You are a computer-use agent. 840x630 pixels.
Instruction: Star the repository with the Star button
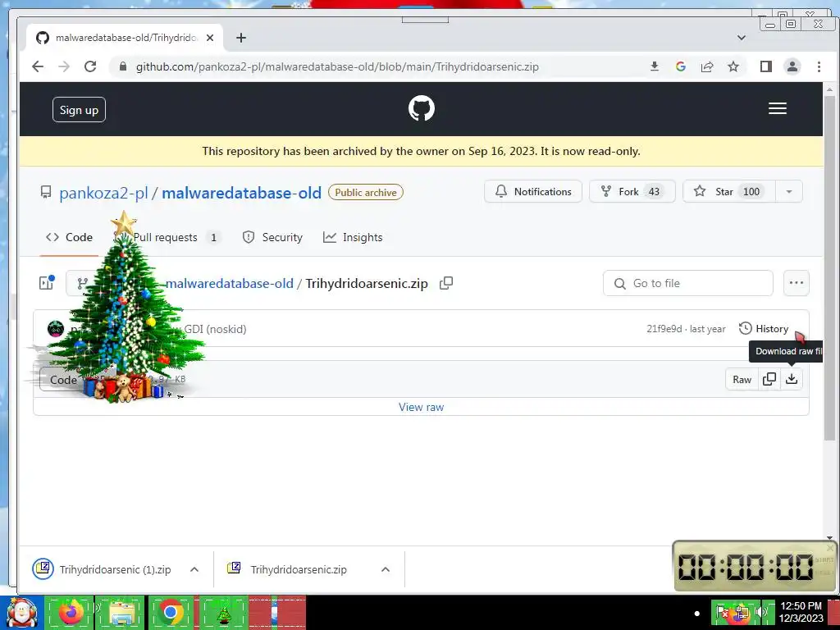coord(729,191)
